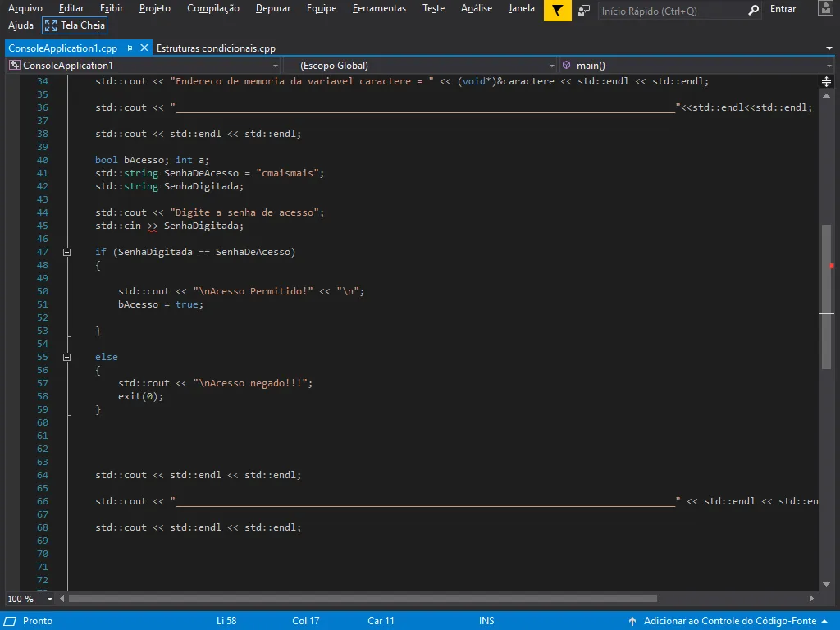Pin the ConsoleApplication1.cpp tab
Image resolution: width=840 pixels, height=630 pixels.
coord(130,48)
